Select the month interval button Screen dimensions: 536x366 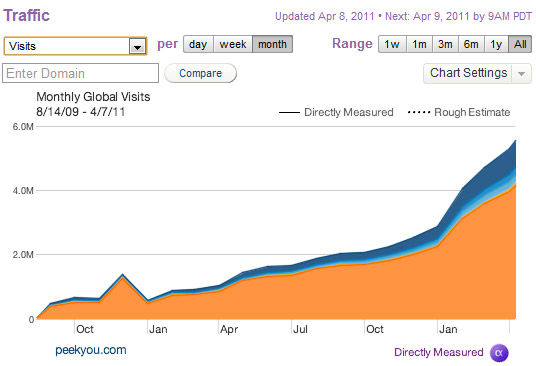(x=272, y=44)
